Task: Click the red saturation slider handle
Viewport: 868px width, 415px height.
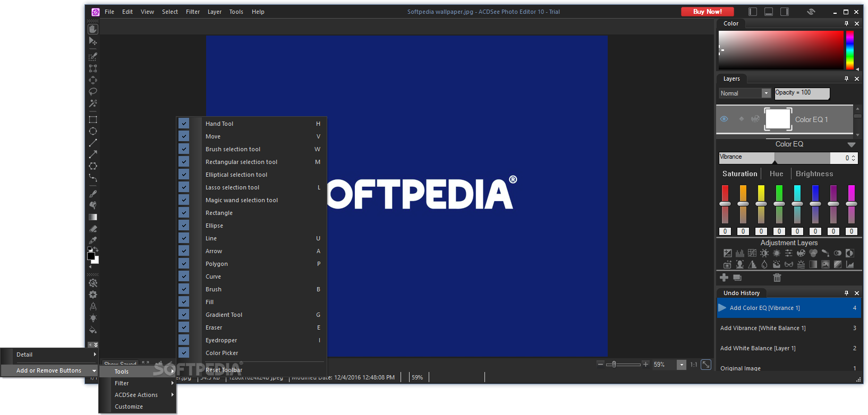Action: pos(725,204)
